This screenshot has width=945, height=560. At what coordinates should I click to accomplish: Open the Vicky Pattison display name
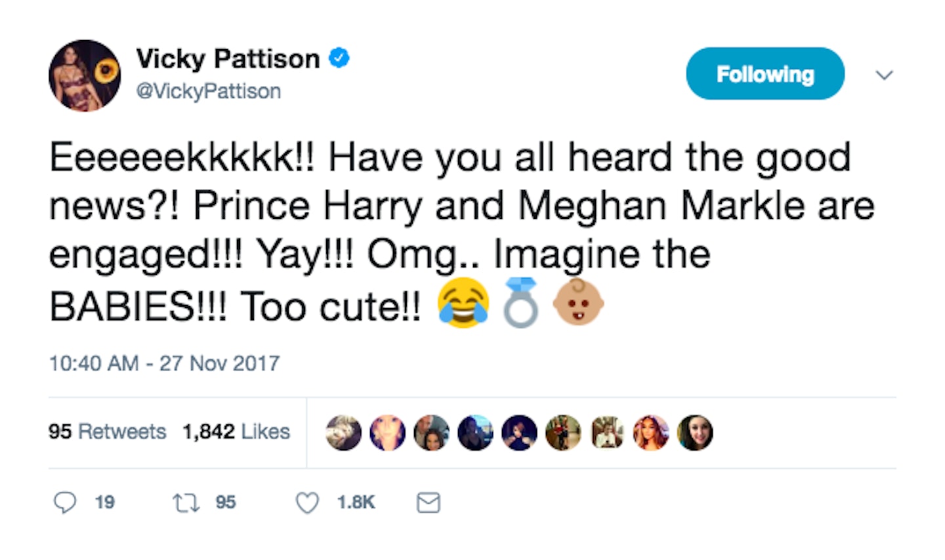coord(228,59)
